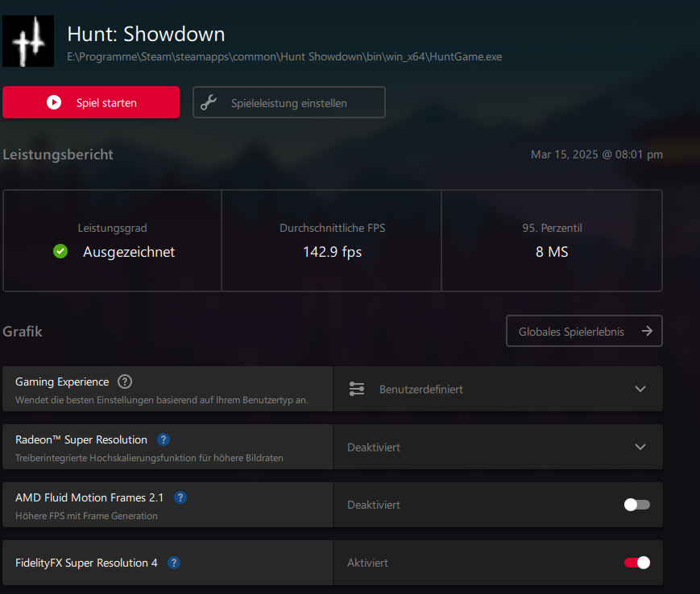Viewport: 700px width, 594px height.
Task: Click the 142.9 fps value
Action: click(x=332, y=252)
